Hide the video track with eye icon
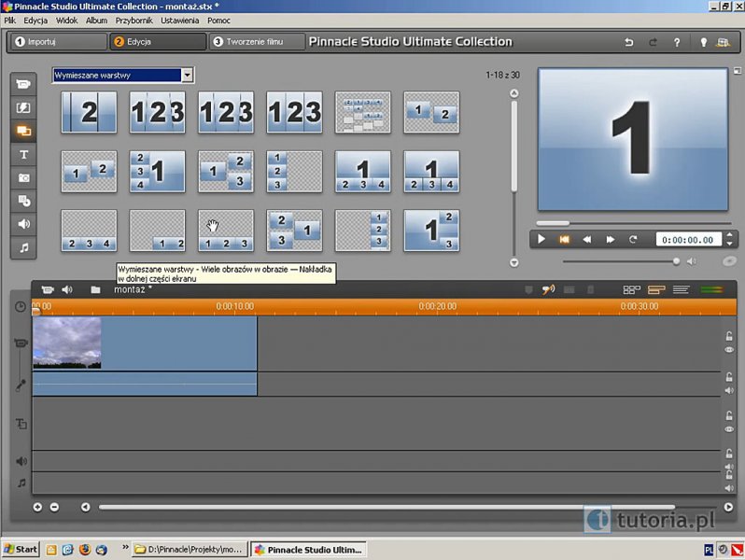 (729, 350)
